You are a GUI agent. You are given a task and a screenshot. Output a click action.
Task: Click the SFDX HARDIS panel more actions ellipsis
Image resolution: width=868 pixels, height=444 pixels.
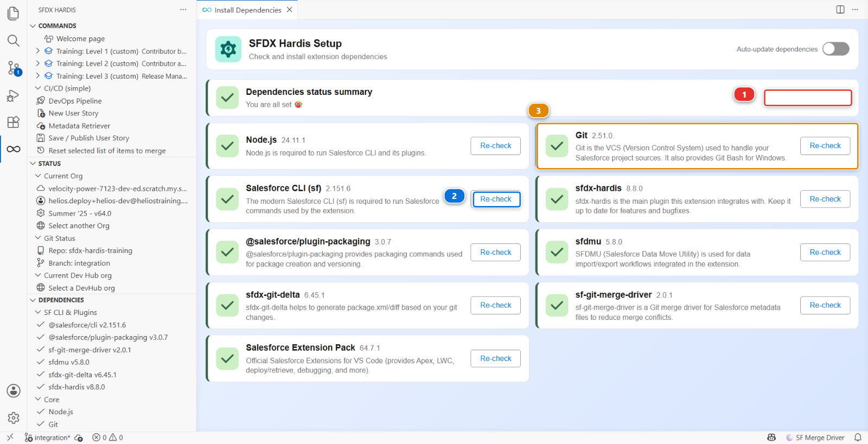point(183,10)
